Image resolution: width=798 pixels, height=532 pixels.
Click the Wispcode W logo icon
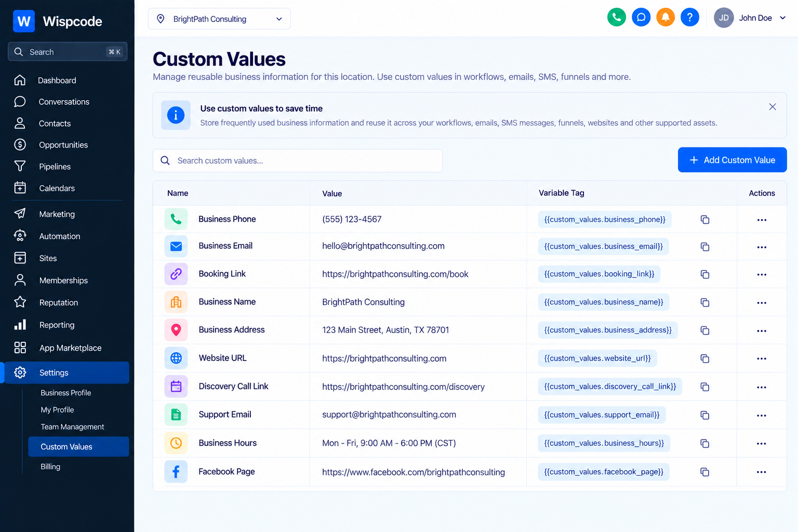point(24,21)
